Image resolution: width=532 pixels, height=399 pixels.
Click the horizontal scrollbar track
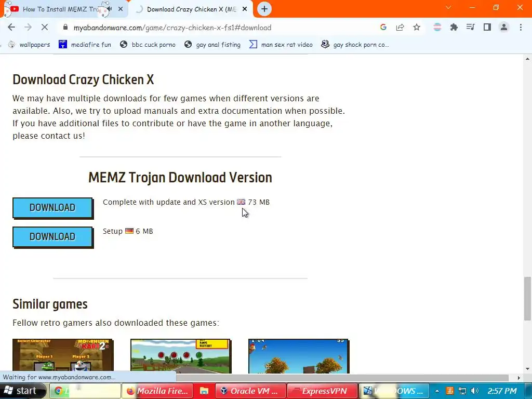(342, 378)
